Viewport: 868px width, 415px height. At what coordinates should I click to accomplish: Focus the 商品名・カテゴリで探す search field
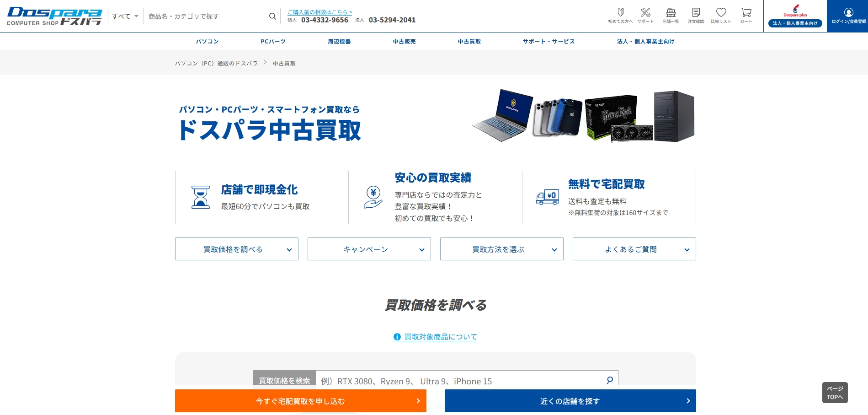pos(206,16)
